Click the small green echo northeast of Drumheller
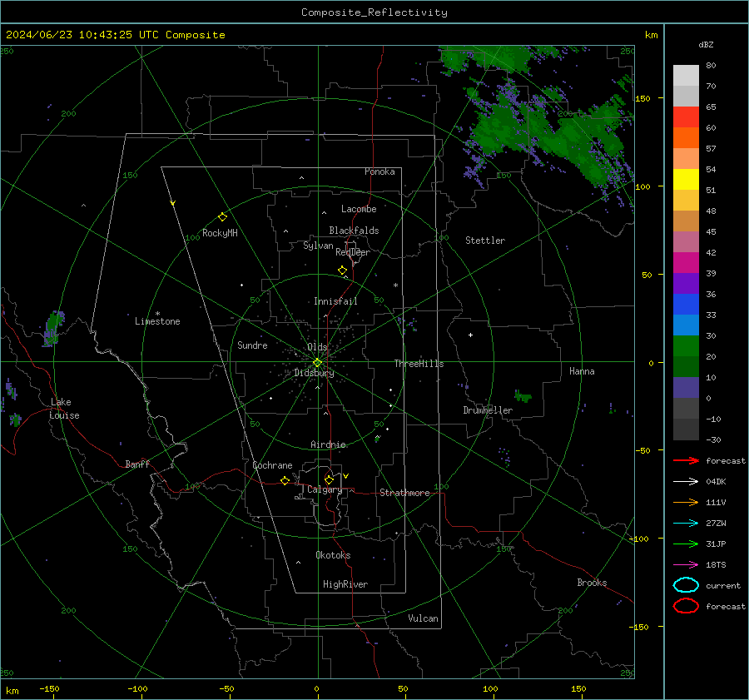The image size is (749, 700). point(523,396)
